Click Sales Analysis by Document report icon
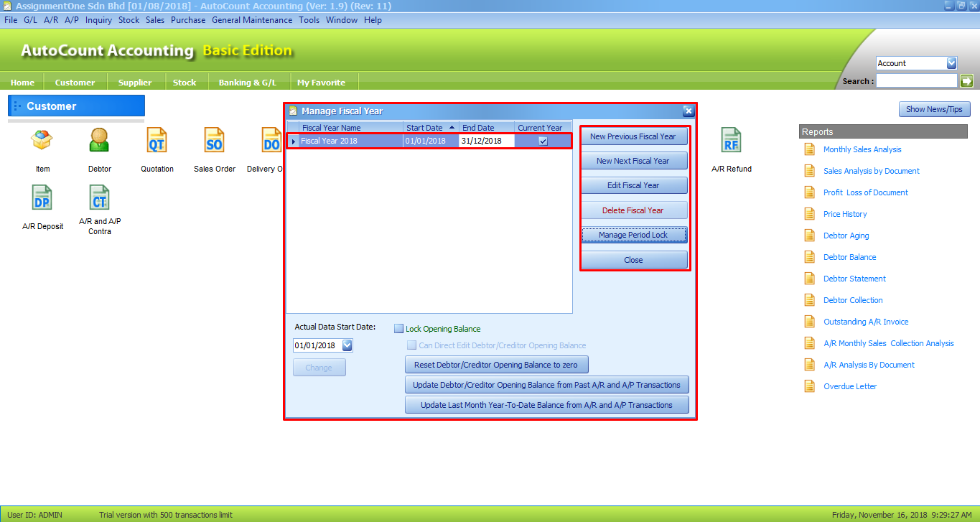This screenshot has height=522, width=980. pyautogui.click(x=810, y=171)
